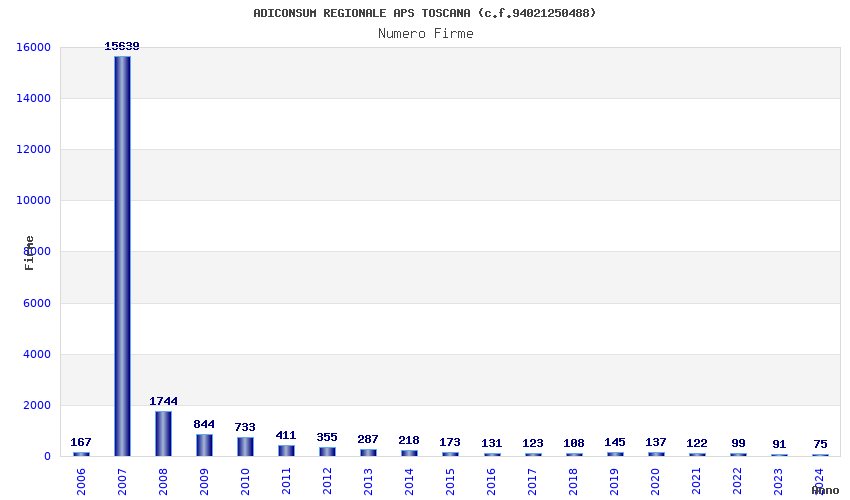Click the y-axis tick label 0
The height and width of the screenshot is (500, 850).
tap(48, 457)
